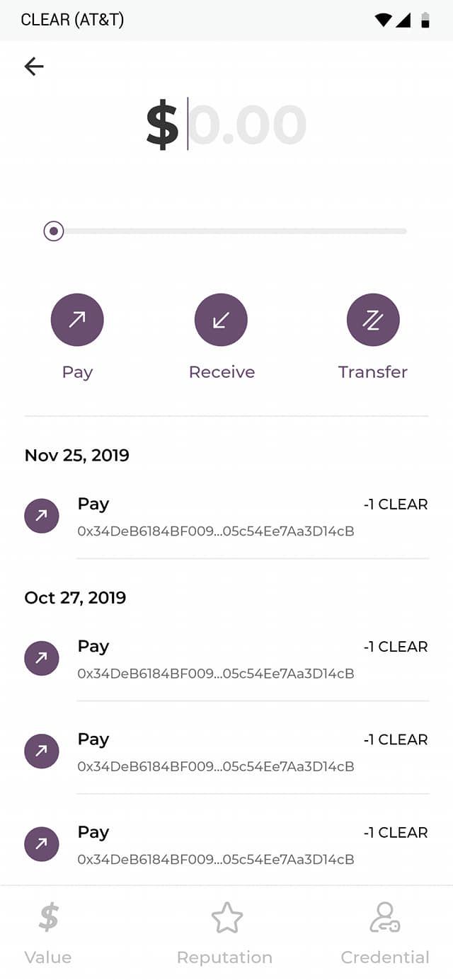Tap the Pay arrow circle icon
The height and width of the screenshot is (980, 453).
[x=77, y=320]
